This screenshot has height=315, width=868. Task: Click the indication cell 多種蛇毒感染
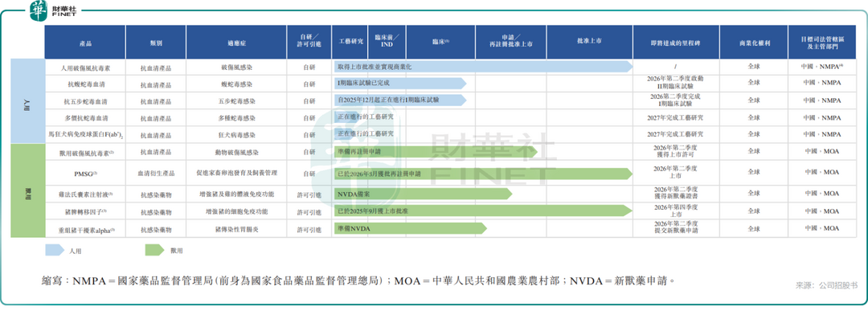(x=236, y=118)
